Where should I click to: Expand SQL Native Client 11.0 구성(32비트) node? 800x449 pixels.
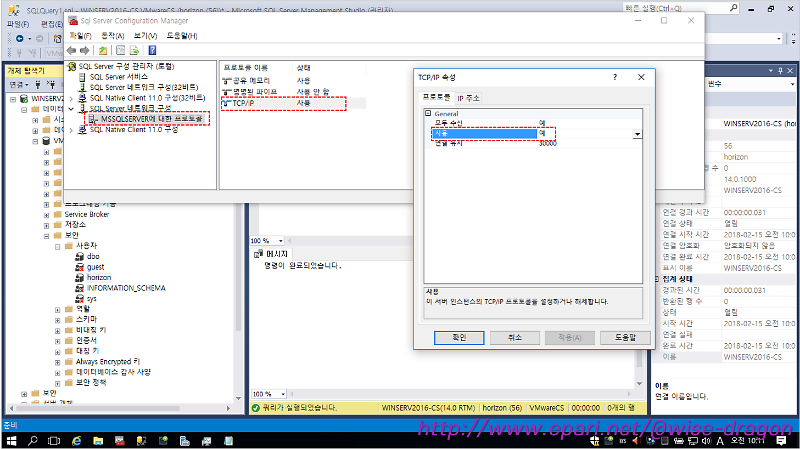pyautogui.click(x=71, y=98)
